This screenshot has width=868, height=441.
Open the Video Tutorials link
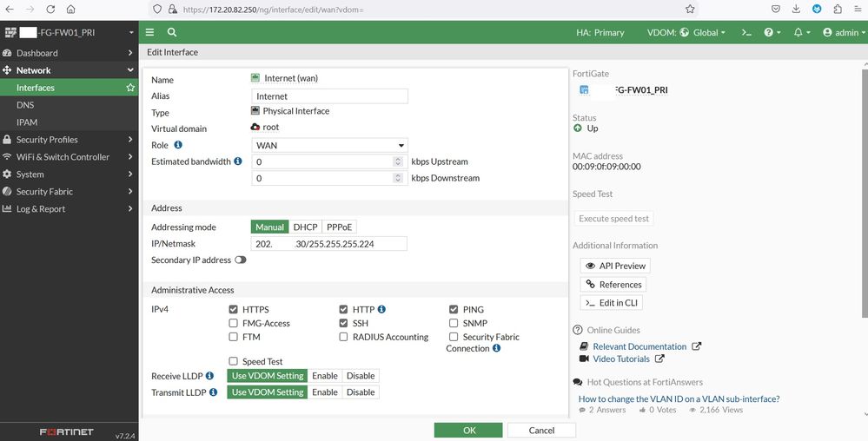click(621, 359)
